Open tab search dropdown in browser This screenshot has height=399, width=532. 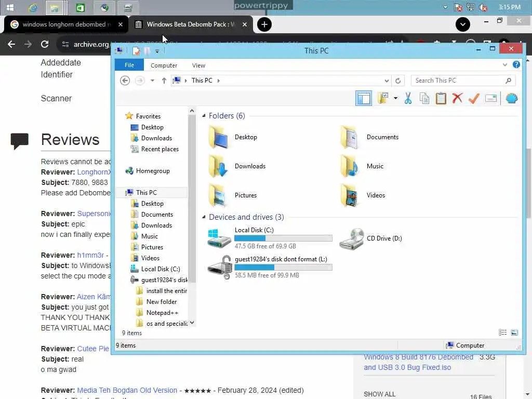point(463,24)
